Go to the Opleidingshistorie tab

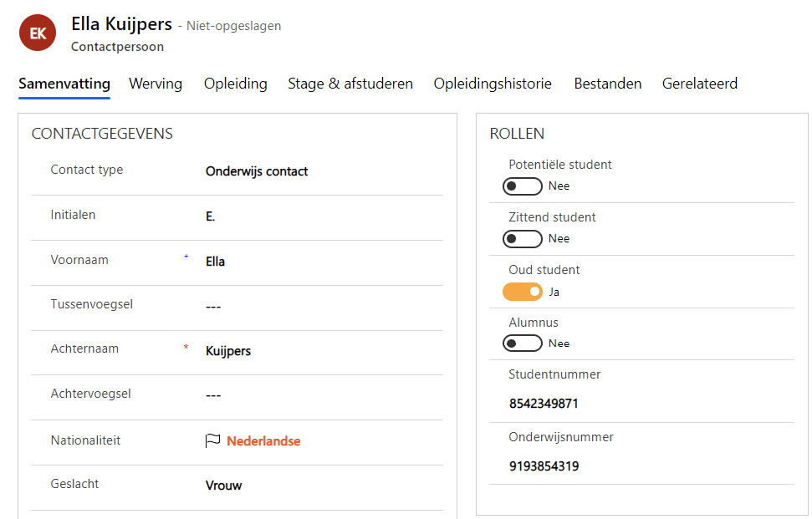point(493,84)
